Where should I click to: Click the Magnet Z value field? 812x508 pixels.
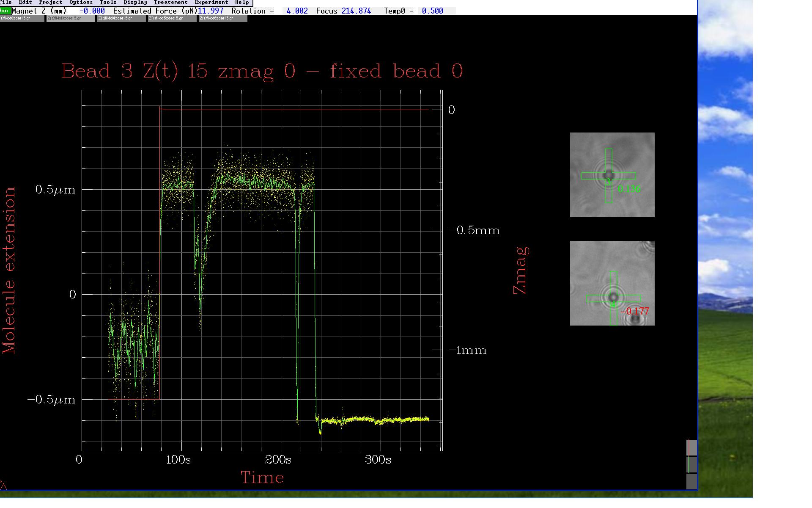pos(92,11)
